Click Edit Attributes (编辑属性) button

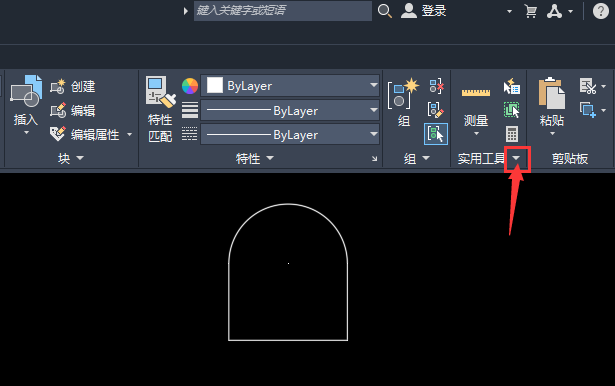[x=85, y=135]
